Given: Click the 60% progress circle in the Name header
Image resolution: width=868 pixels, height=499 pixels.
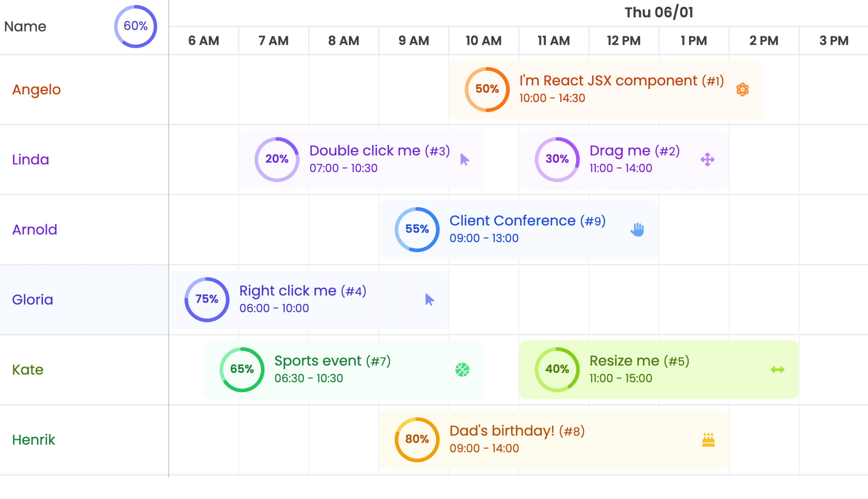Looking at the screenshot, I should tap(135, 26).
